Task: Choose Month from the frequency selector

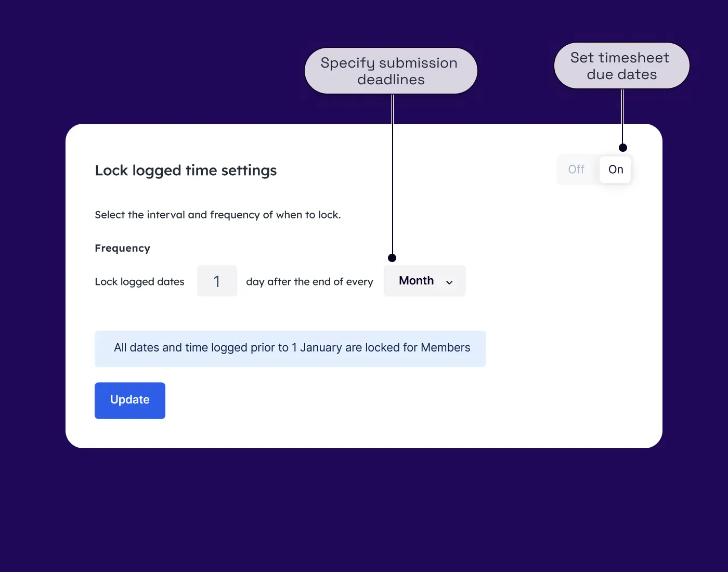Action: click(416, 281)
